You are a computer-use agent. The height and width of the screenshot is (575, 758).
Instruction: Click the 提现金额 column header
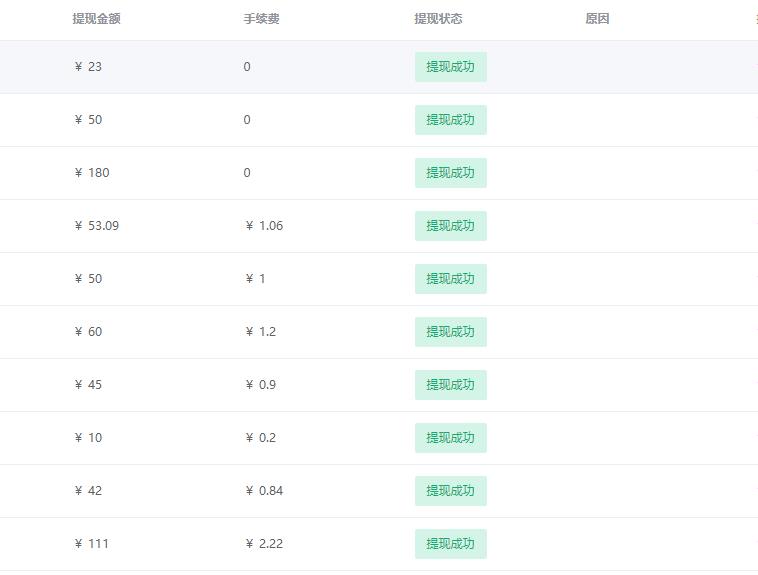(96, 19)
